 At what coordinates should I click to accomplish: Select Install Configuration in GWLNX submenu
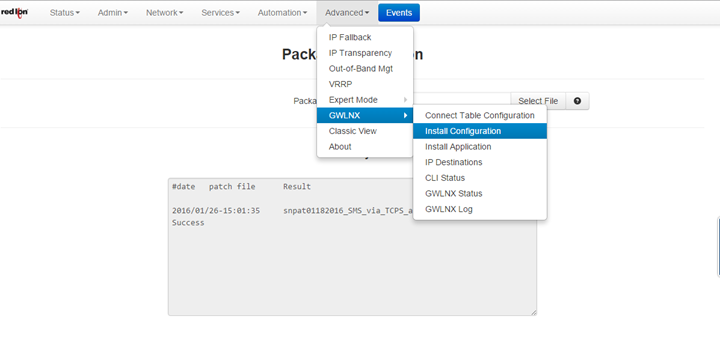(480, 131)
